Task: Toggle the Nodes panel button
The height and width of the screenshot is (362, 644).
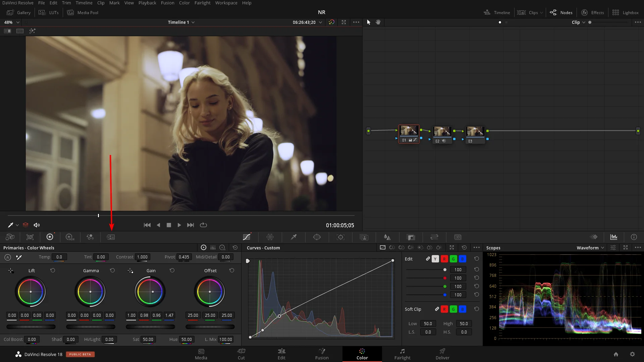Action: coord(561,12)
